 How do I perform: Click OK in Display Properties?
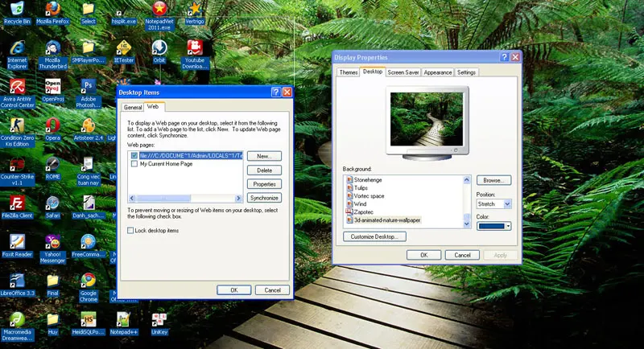(x=424, y=255)
